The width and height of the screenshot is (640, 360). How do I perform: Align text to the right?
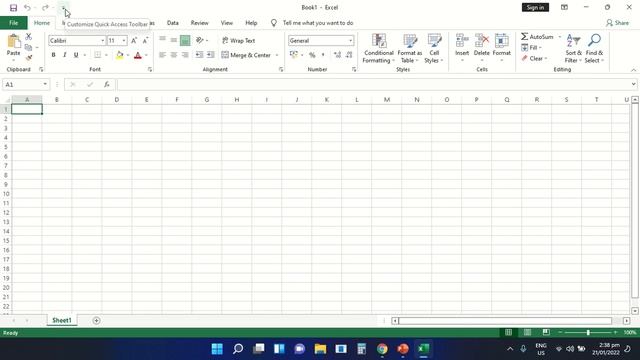click(x=185, y=55)
